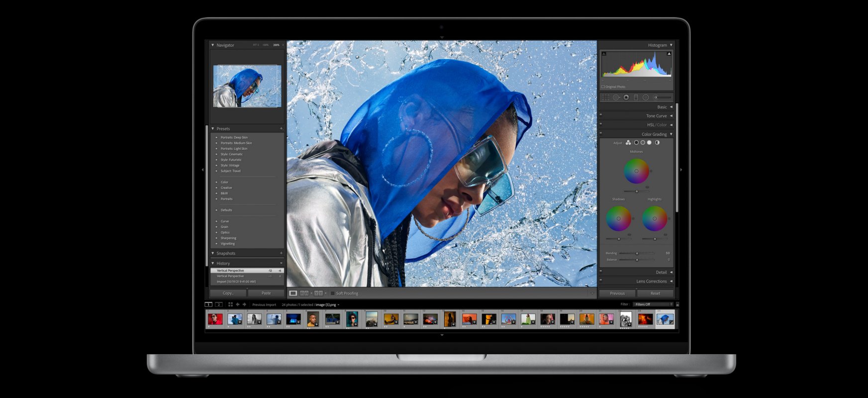The height and width of the screenshot is (398, 868).
Task: Set Navigator zoom to FIT
Action: [256, 45]
